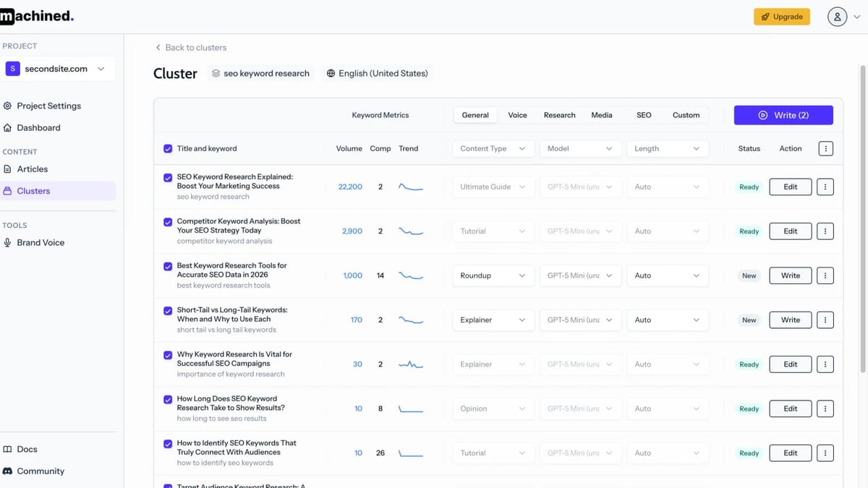Click the secondsite.com purple S badge

[x=12, y=69]
